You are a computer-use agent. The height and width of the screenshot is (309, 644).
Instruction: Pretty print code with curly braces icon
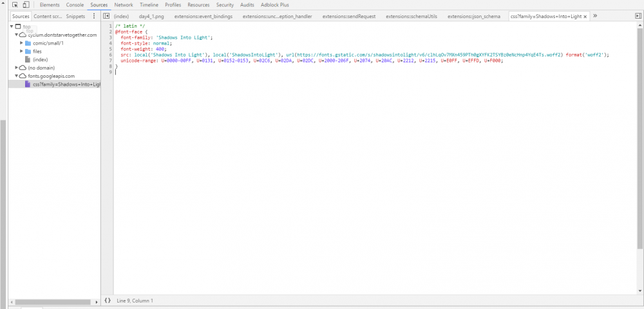point(108,301)
